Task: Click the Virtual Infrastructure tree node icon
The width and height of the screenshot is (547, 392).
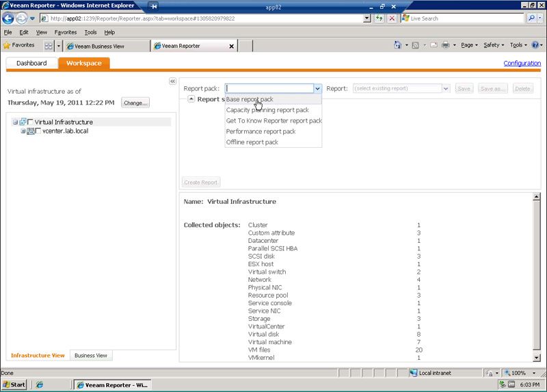Action: (x=23, y=122)
